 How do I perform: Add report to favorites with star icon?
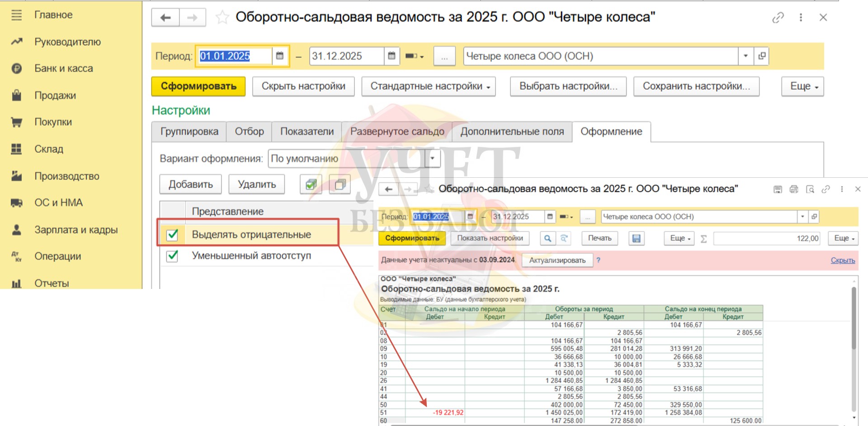pyautogui.click(x=222, y=18)
